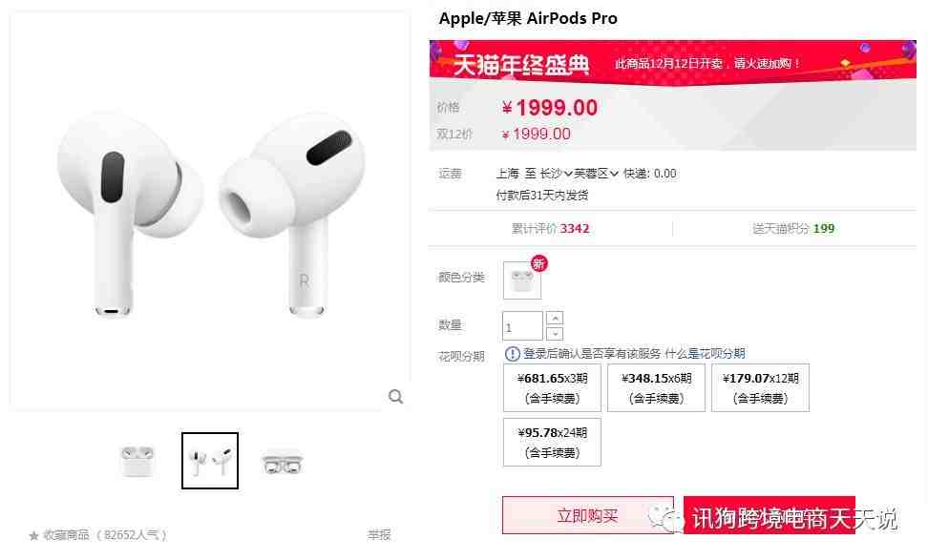Click the 立即购买 buy now button
The image size is (928, 560).
(x=588, y=515)
